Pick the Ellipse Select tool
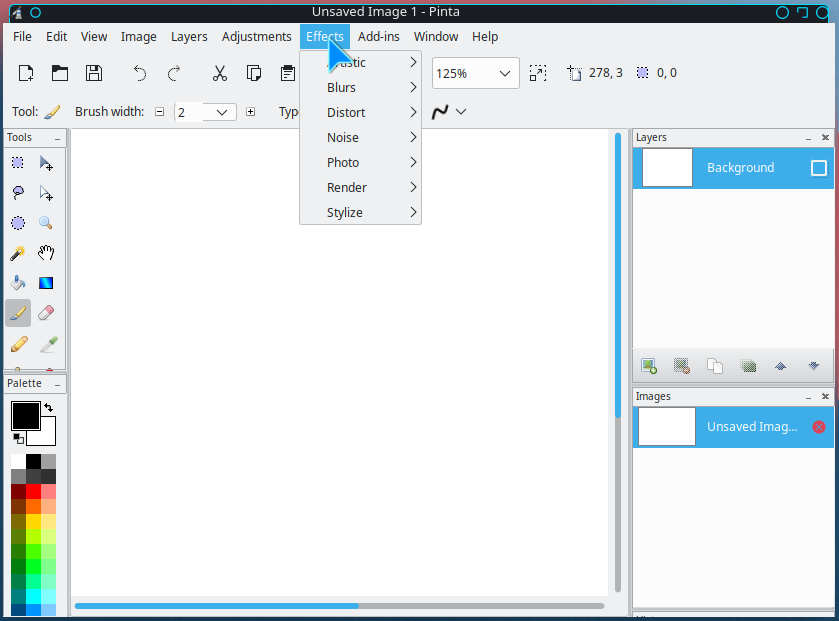 18,223
